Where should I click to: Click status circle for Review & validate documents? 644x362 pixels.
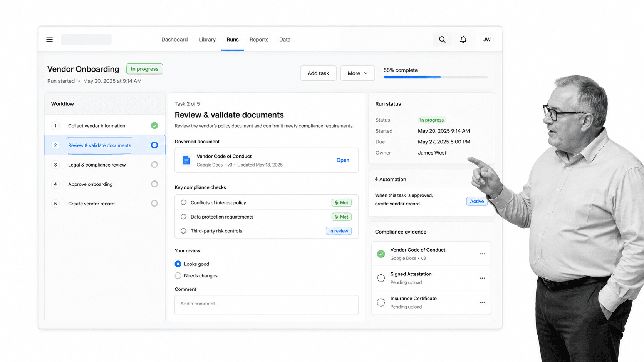click(154, 145)
